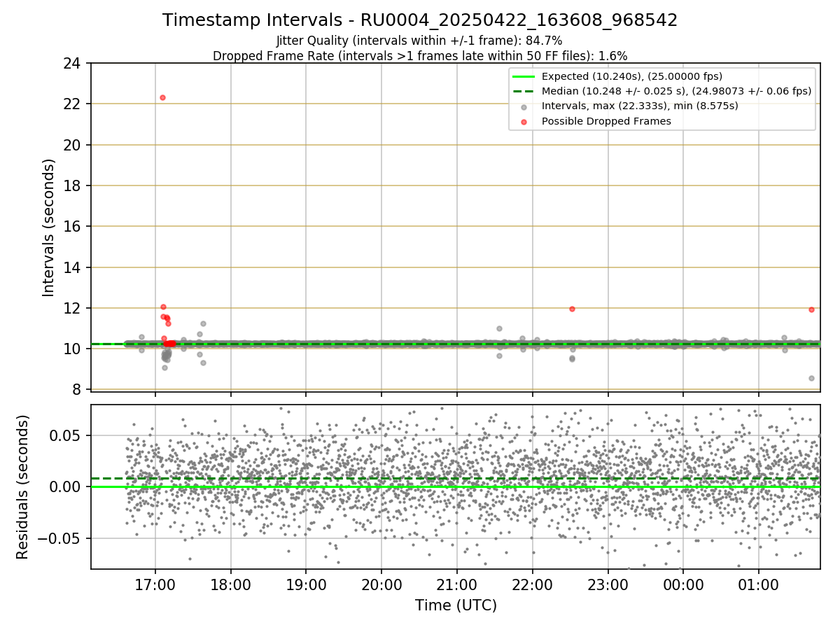Click the 'Time (UTC)' x-axis label
This screenshot has width=840, height=630.
(x=456, y=605)
